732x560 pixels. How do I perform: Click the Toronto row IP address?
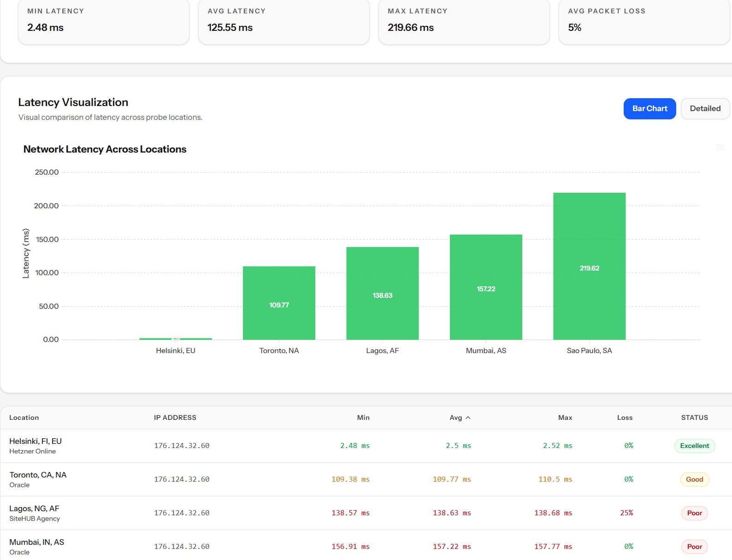click(182, 479)
